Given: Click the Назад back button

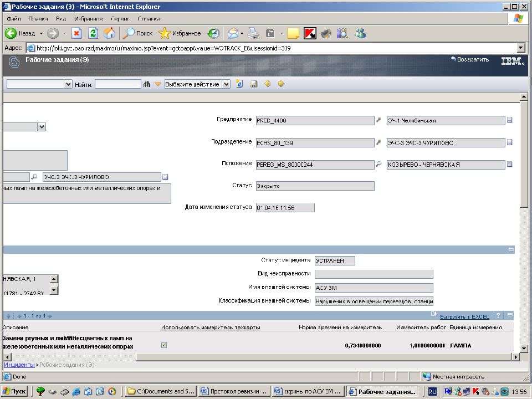Looking at the screenshot, I should pos(21,33).
